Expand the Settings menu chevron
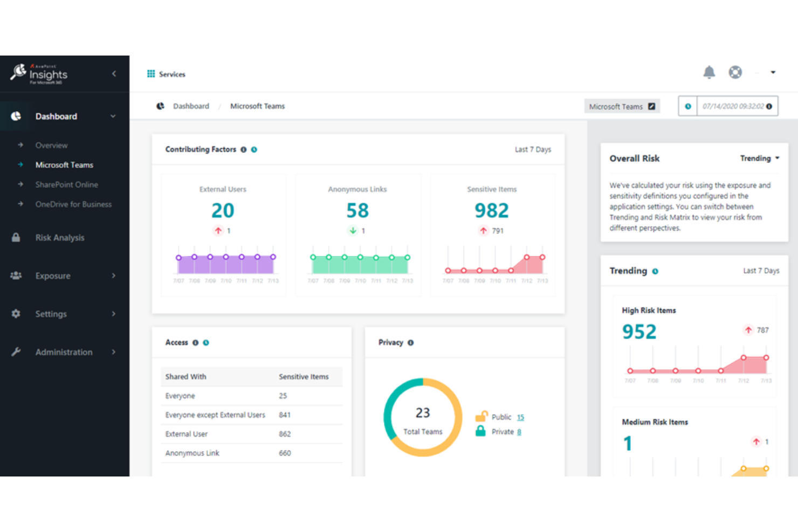Viewport: 798px width, 532px height. tap(114, 314)
